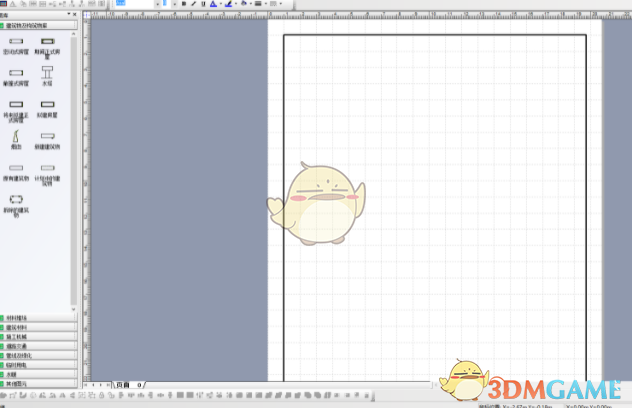Screen dimensions: 632x408
Task: Apply the font color A tool
Action: point(214,4)
